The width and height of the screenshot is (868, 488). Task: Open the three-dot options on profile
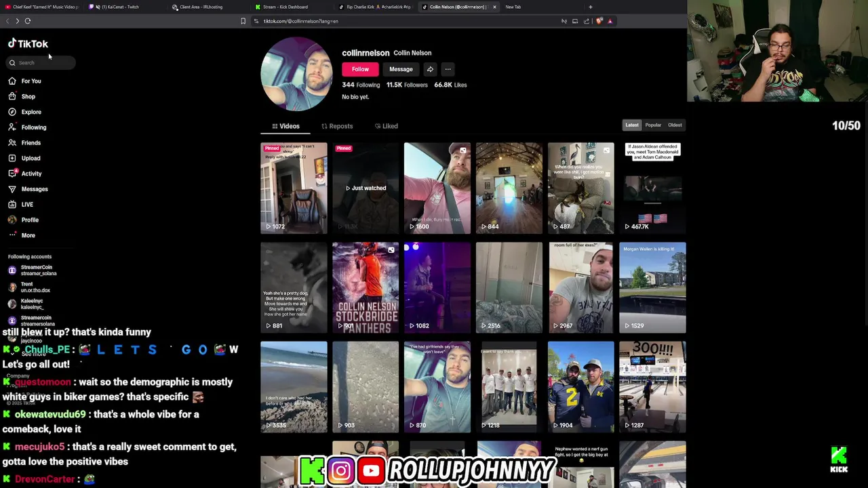pyautogui.click(x=448, y=69)
